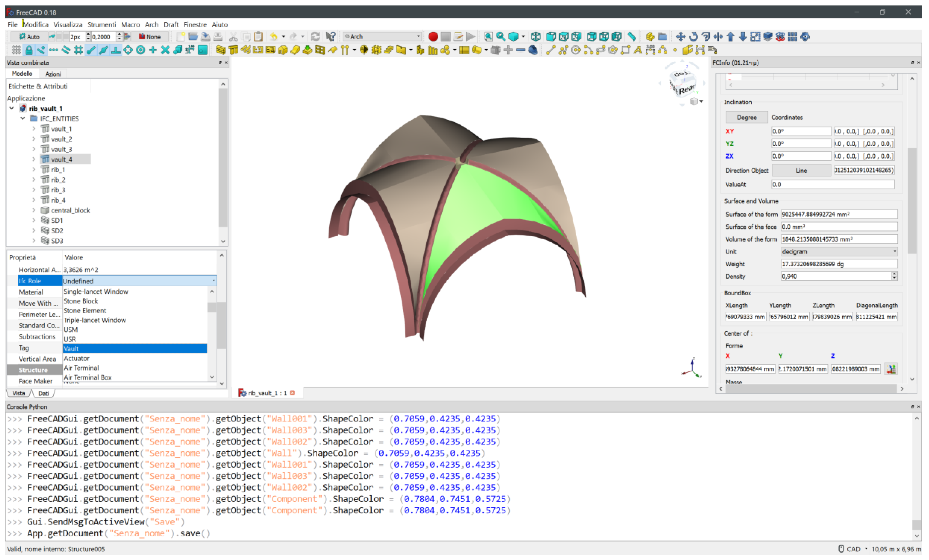Screen dimensions: 929x560
Task: Toggle Auto construction mode button
Action: (29, 37)
